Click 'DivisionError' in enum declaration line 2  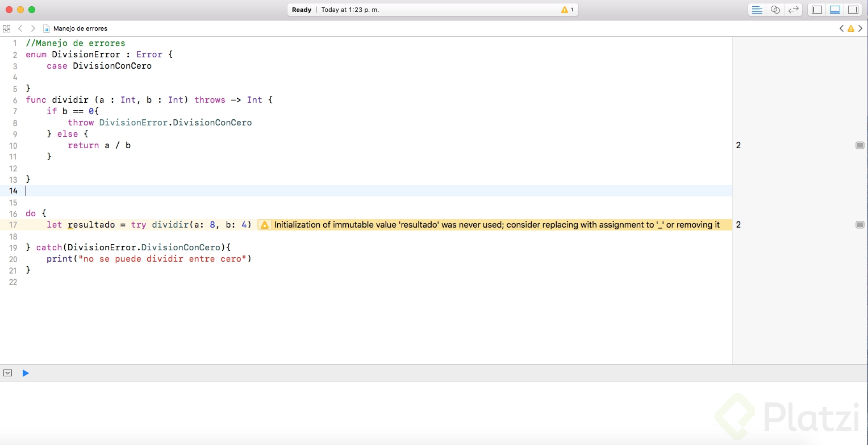click(86, 54)
